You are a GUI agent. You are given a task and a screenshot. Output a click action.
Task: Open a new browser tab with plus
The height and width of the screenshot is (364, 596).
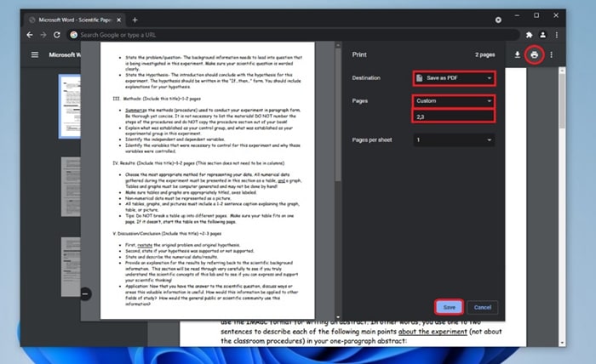(x=135, y=20)
